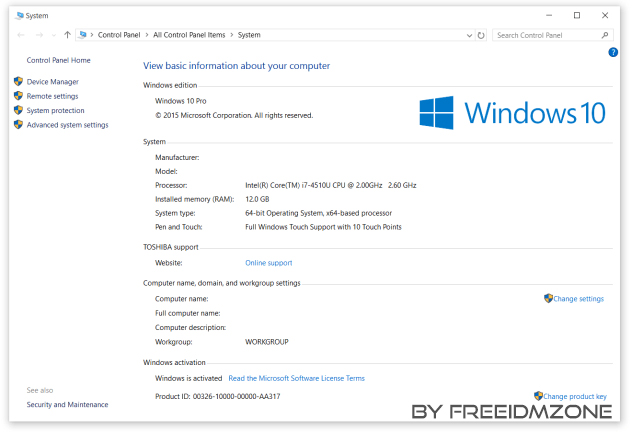
Task: Click the 'Windows 10 Pro' edition text
Action: [x=181, y=101]
